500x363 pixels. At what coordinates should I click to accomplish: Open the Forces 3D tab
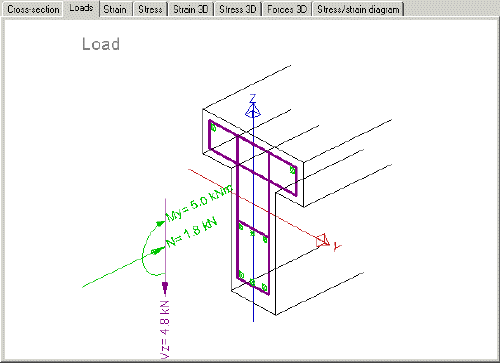(x=287, y=9)
